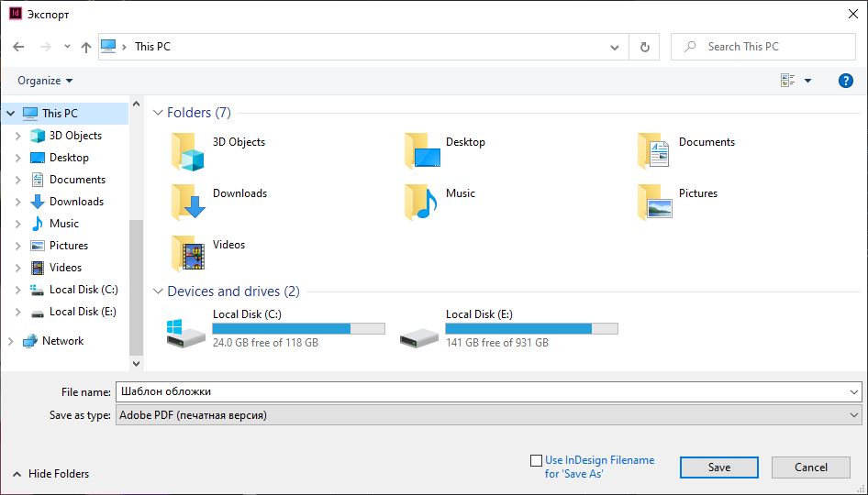868x495 pixels.
Task: Open the view options dropdown arrow
Action: tap(807, 81)
